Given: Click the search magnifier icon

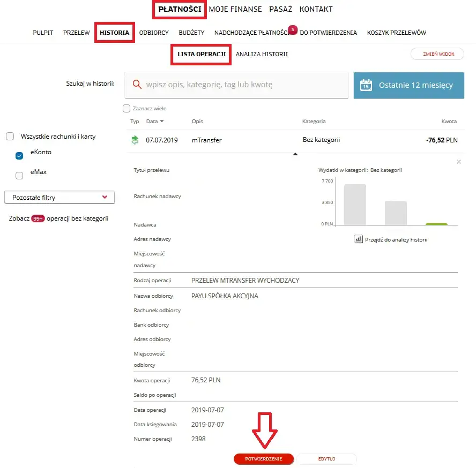Looking at the screenshot, I should tap(137, 84).
